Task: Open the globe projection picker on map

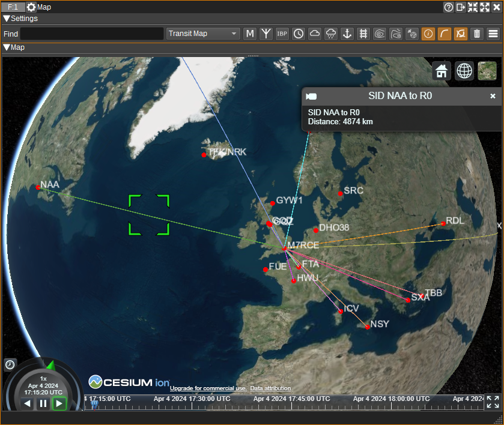Action: [x=464, y=70]
